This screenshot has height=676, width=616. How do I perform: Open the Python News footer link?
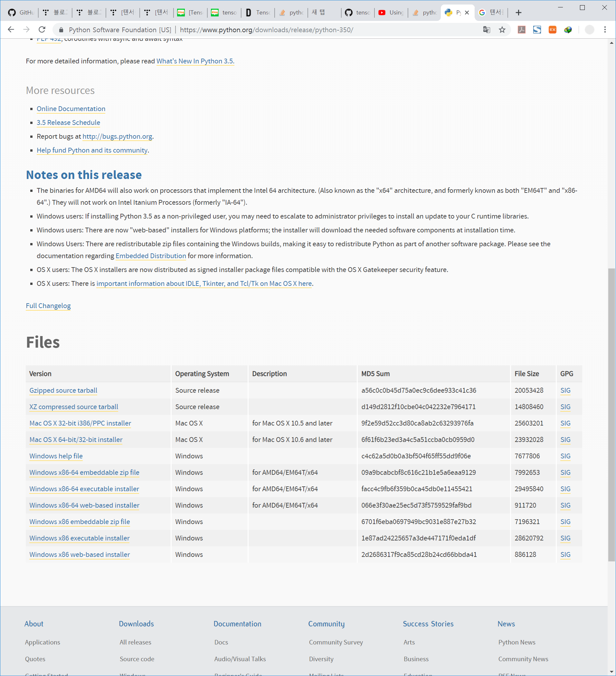pyautogui.click(x=517, y=642)
